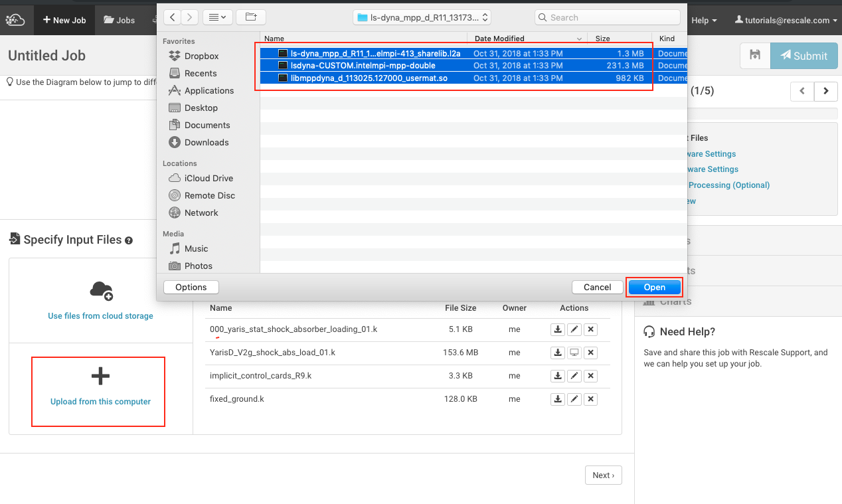Go to previous setup step arrow
This screenshot has height=504, width=842.
click(x=802, y=91)
